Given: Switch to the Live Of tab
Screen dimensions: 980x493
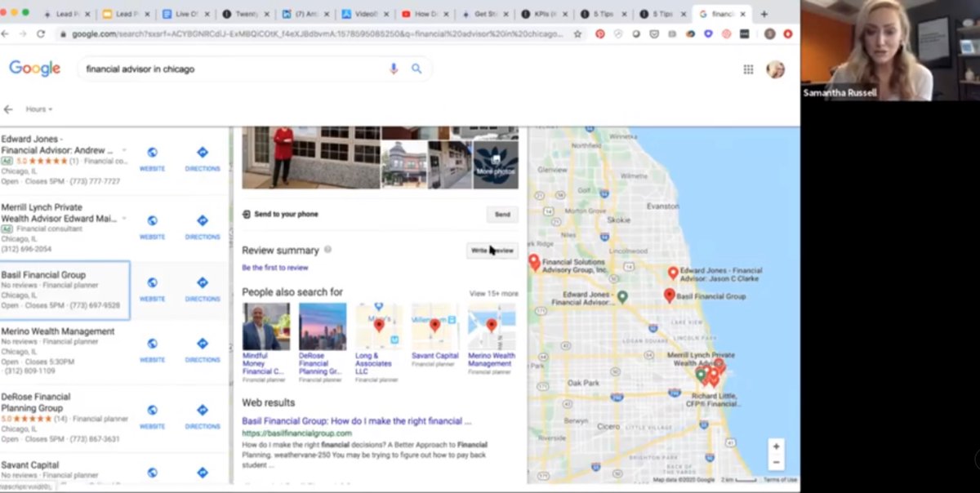Looking at the screenshot, I should tap(185, 14).
